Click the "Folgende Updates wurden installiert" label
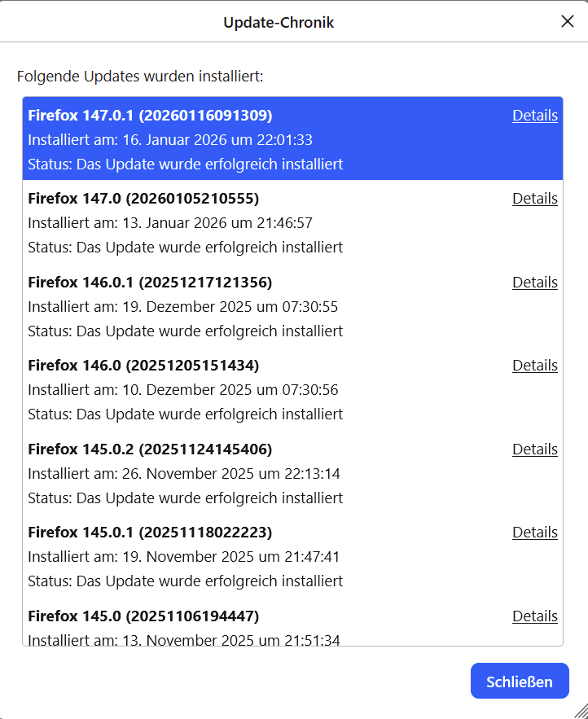588x719 pixels. (140, 77)
